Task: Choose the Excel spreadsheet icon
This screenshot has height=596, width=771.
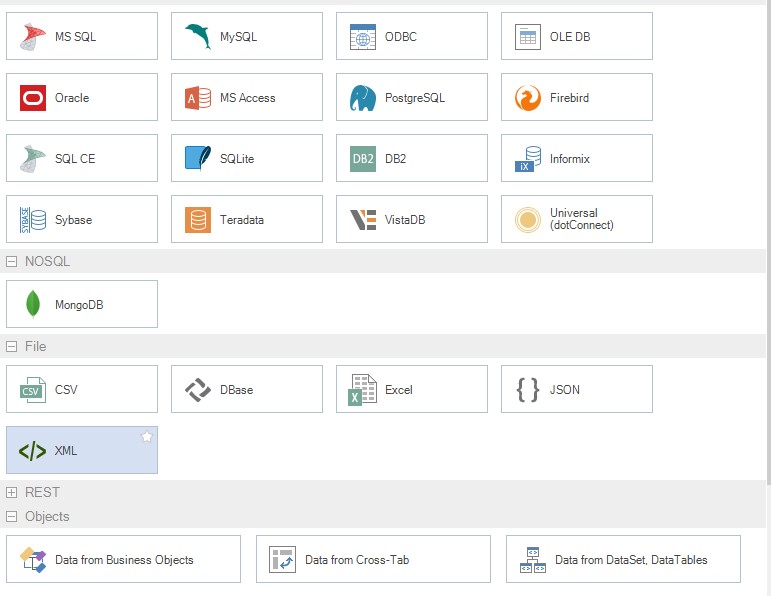Action: point(363,390)
